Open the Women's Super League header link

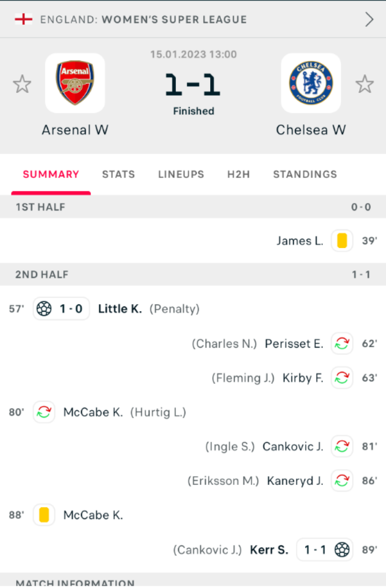(144, 19)
